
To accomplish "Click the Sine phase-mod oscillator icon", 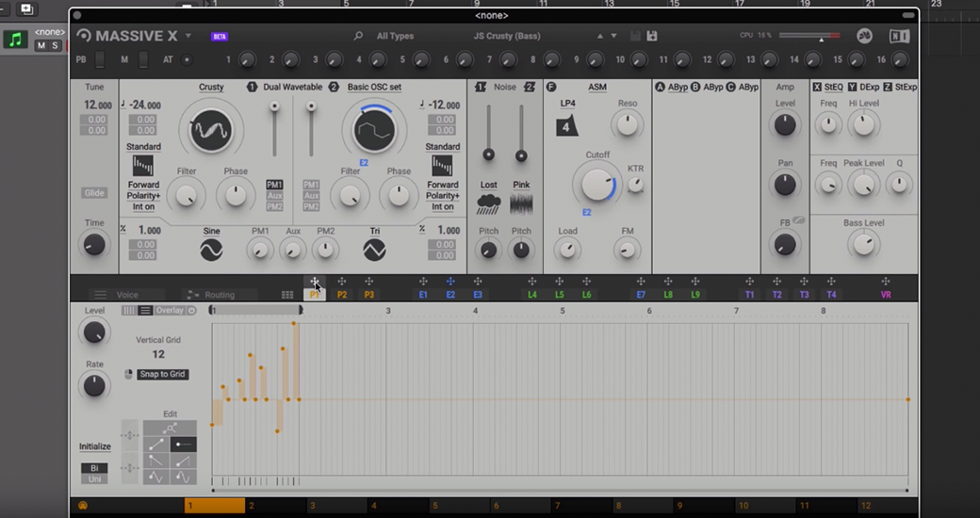I will (x=211, y=250).
